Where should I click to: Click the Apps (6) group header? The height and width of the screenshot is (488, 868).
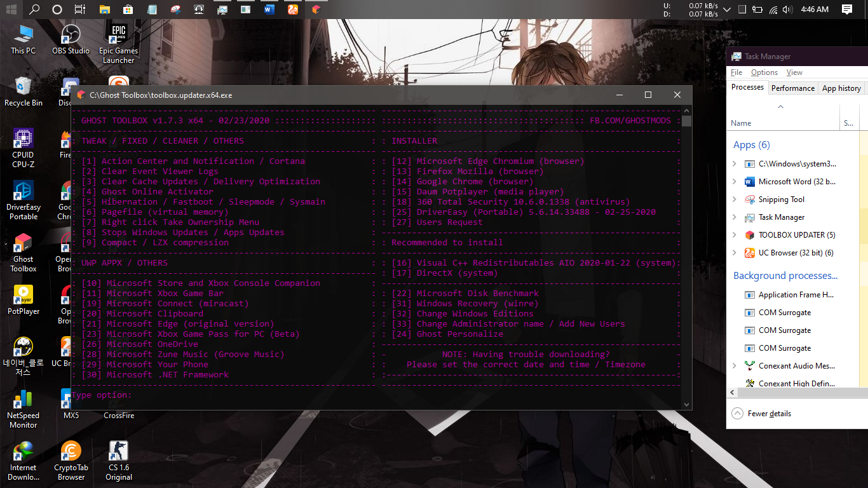pyautogui.click(x=751, y=145)
